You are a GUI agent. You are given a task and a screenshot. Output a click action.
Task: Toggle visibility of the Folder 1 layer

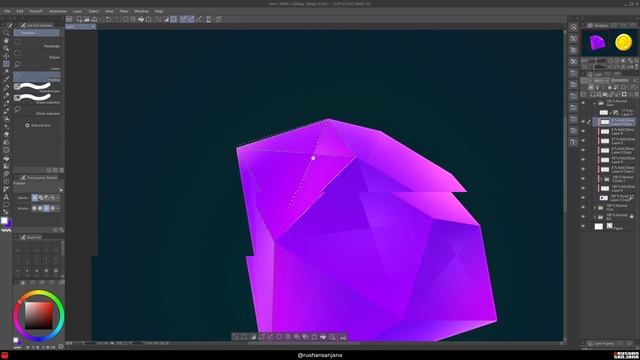tap(583, 179)
